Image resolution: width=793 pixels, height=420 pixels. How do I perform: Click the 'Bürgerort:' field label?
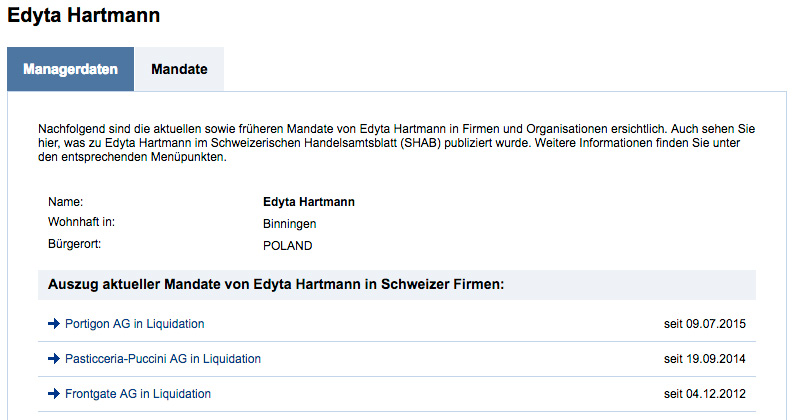tap(76, 244)
